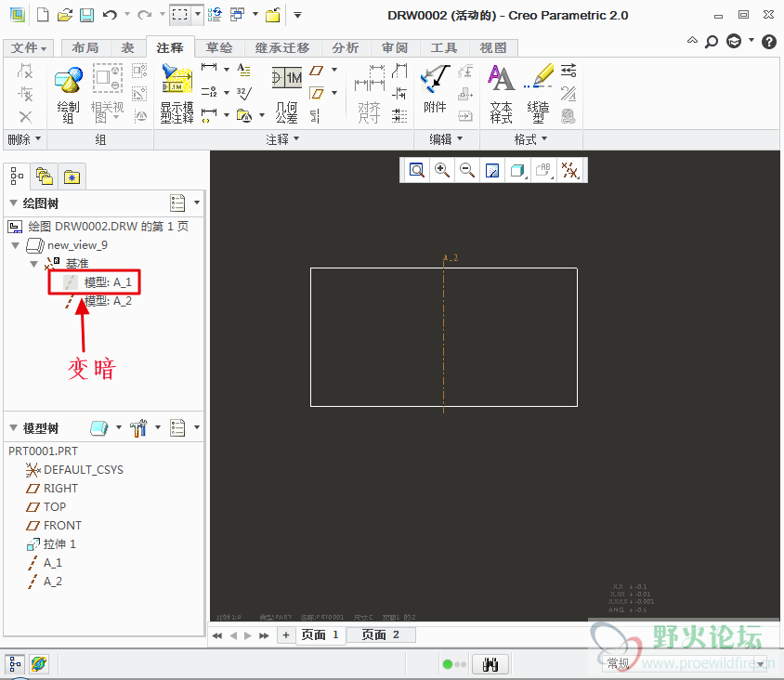Image resolution: width=784 pixels, height=680 pixels.
Task: Select DEFAULT_CSYS in model tree
Action: (x=74, y=470)
